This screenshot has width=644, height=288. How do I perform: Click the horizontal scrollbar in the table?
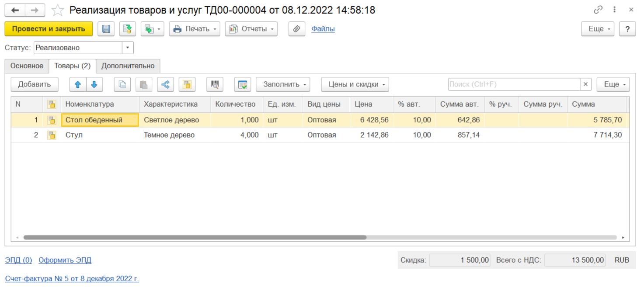point(195,237)
